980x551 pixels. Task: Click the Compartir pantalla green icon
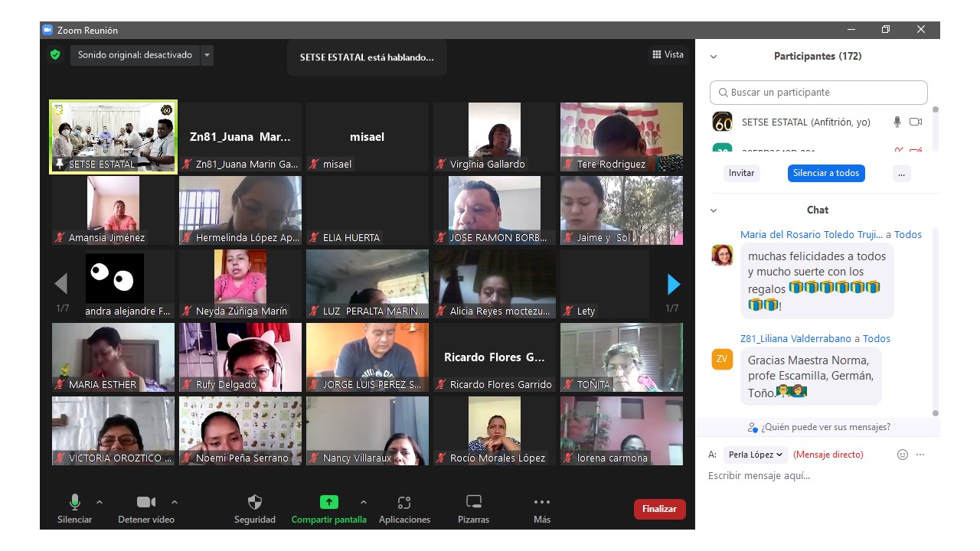[x=328, y=502]
